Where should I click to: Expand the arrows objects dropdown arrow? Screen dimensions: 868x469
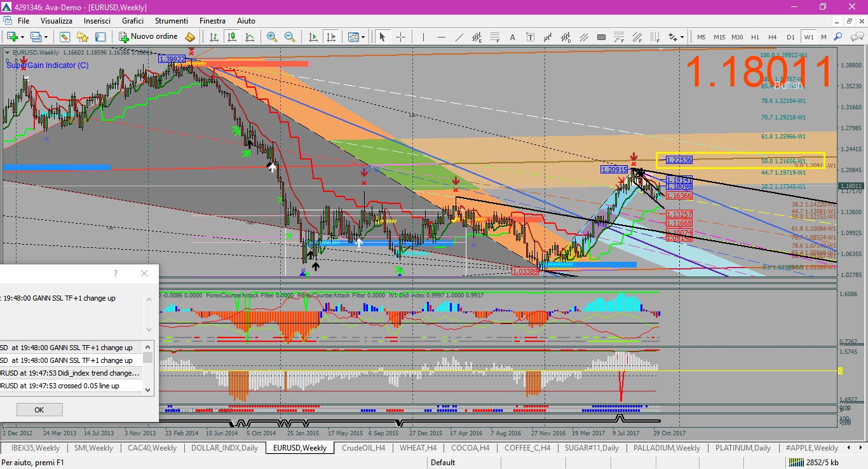click(x=681, y=37)
